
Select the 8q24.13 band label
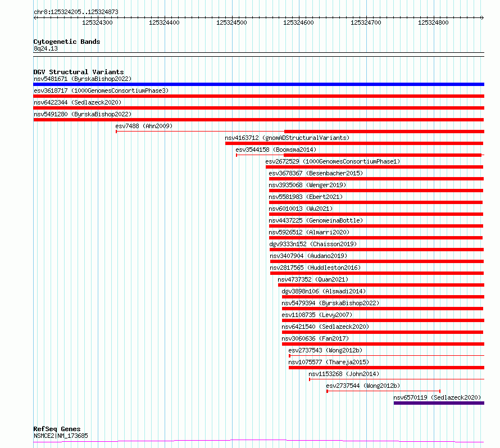[46, 48]
